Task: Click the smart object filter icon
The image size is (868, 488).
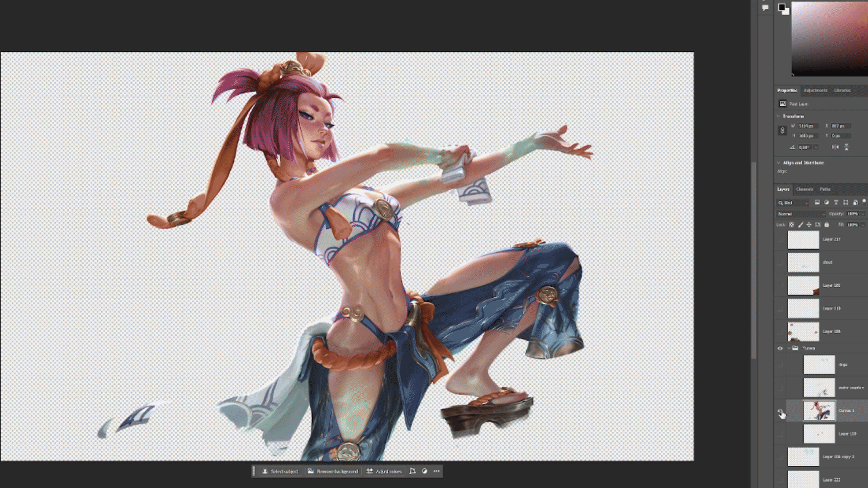Action: point(855,202)
